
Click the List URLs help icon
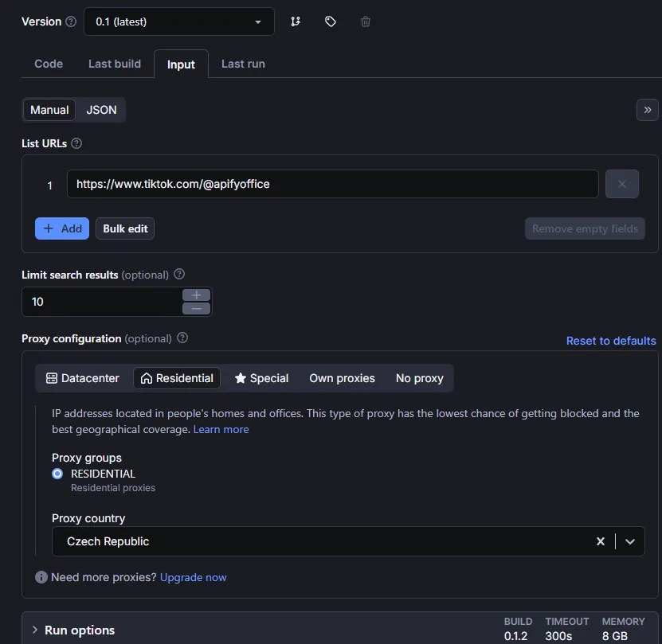point(76,144)
